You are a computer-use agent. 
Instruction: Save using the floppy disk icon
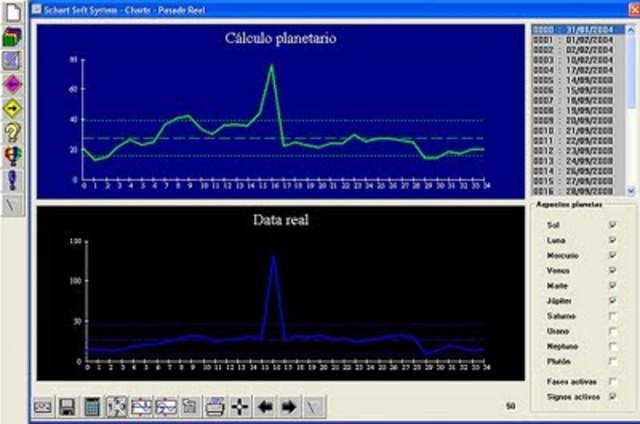[67, 406]
